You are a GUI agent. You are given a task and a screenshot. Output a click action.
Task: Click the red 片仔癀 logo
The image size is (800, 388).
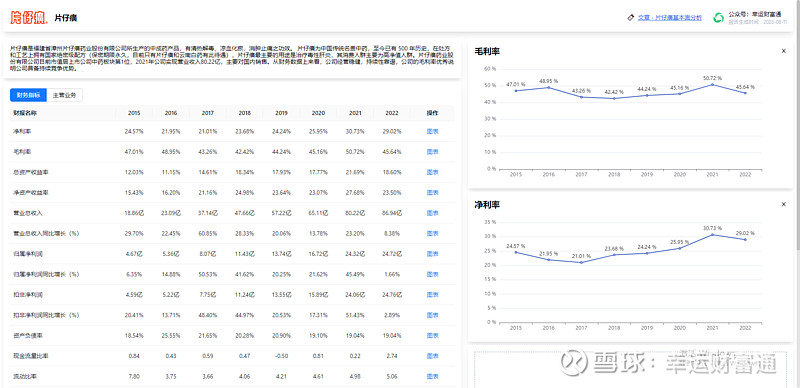tap(29, 18)
